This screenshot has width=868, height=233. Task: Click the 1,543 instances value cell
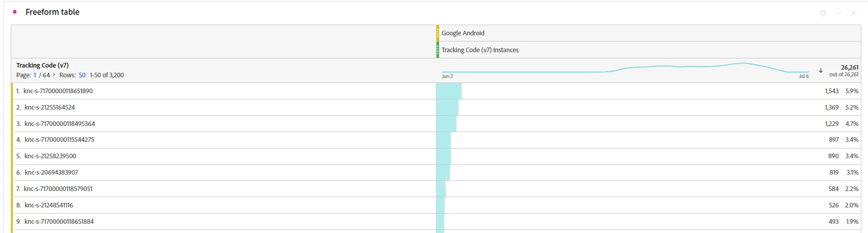click(x=832, y=91)
